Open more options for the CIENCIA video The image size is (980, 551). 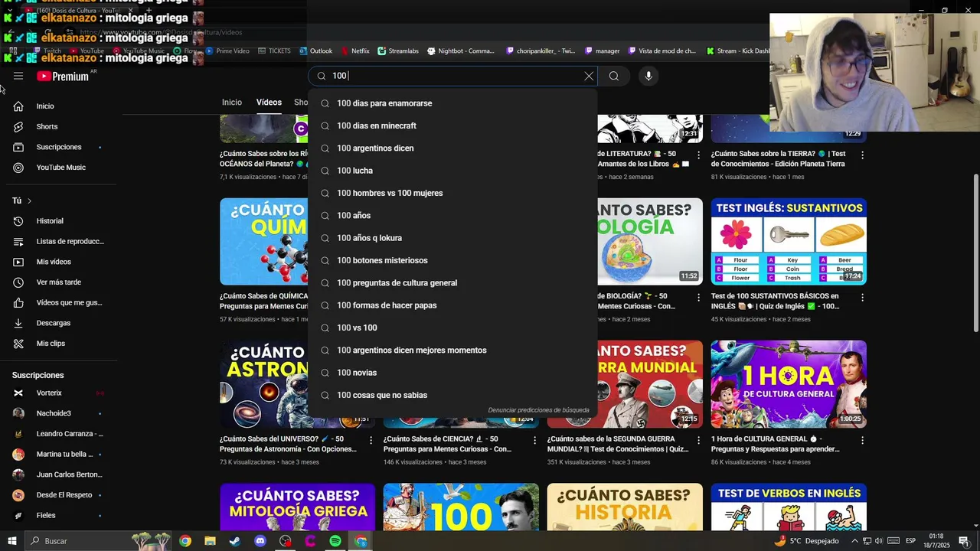(x=534, y=440)
